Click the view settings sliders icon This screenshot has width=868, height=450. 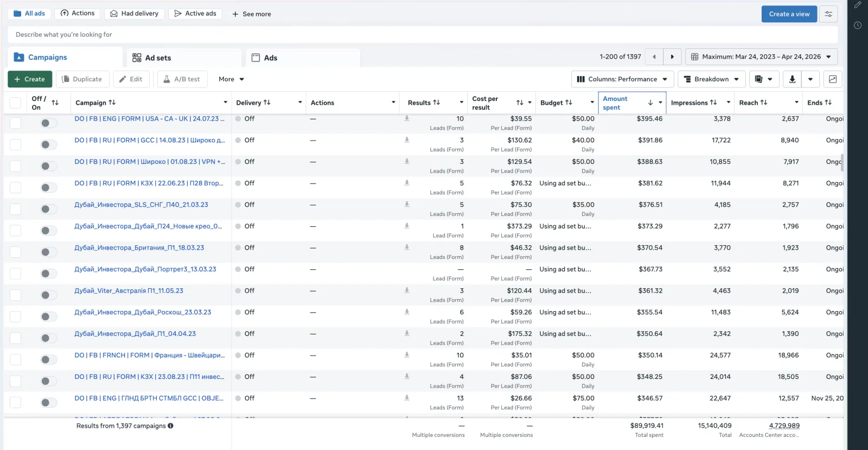(x=828, y=14)
